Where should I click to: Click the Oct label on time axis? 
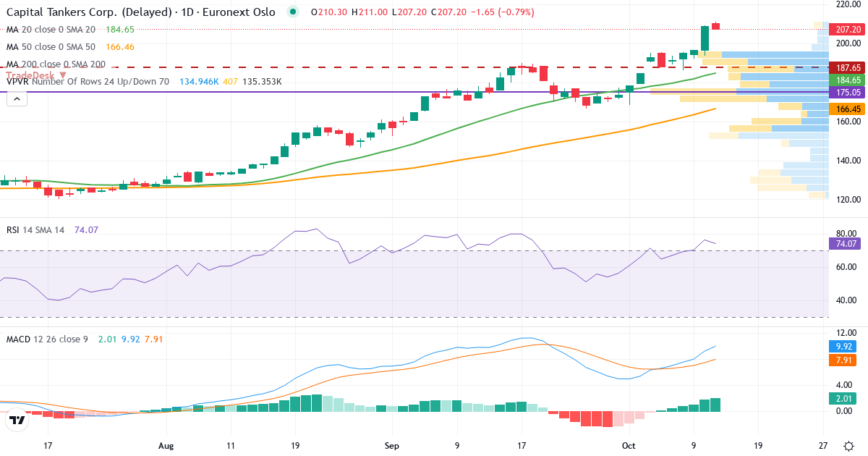click(x=629, y=446)
